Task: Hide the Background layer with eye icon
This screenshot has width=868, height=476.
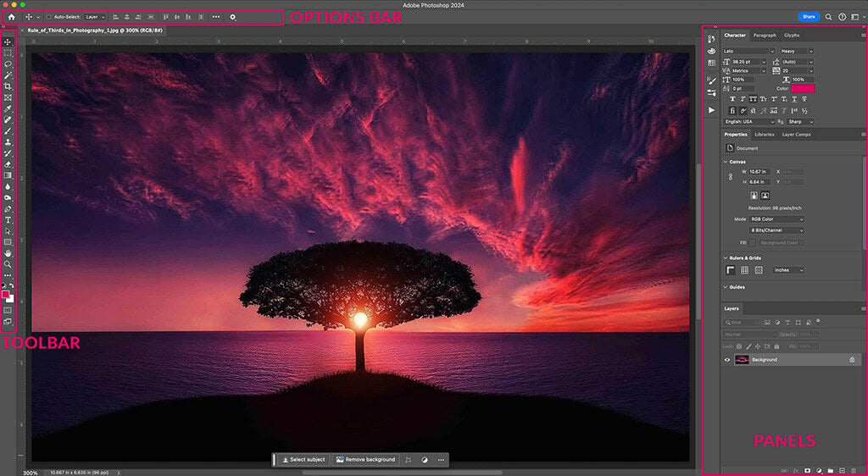Action: coord(727,360)
